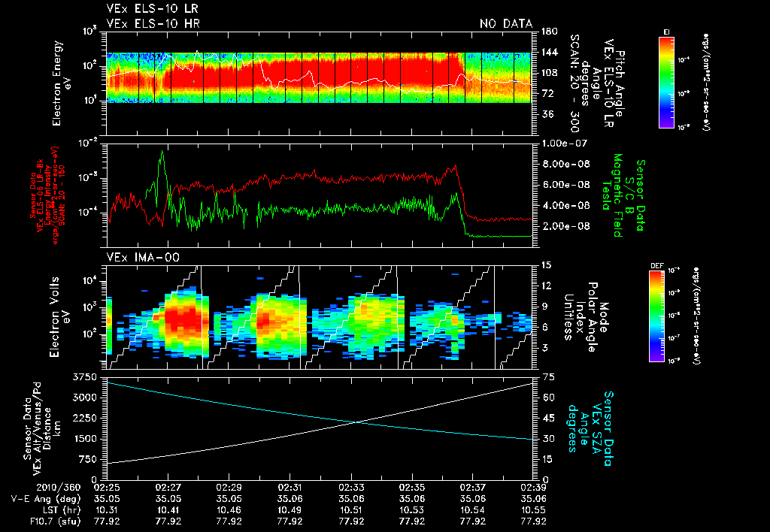
Task: Click the 'V-E Ang (deg)' row label
Action: 46,499
